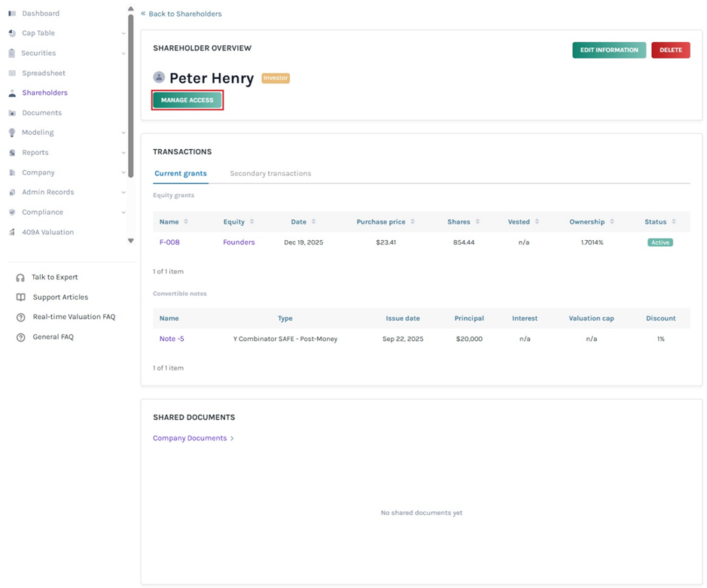This screenshot has width=707, height=588.
Task: Open the Founders equity link
Action: coord(239,242)
